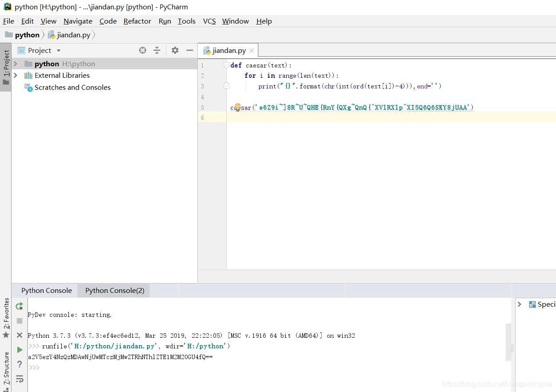Expand the External Libraries tree node
This screenshot has width=556, height=392.
click(16, 75)
